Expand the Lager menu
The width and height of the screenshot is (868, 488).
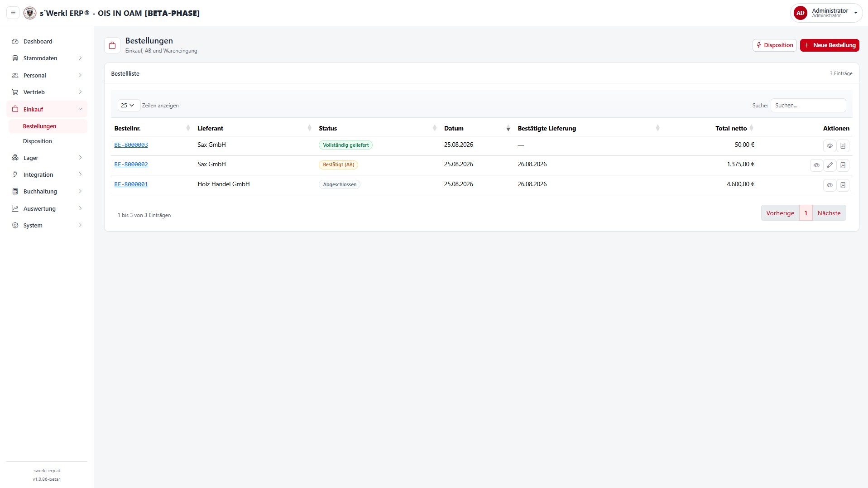click(47, 158)
